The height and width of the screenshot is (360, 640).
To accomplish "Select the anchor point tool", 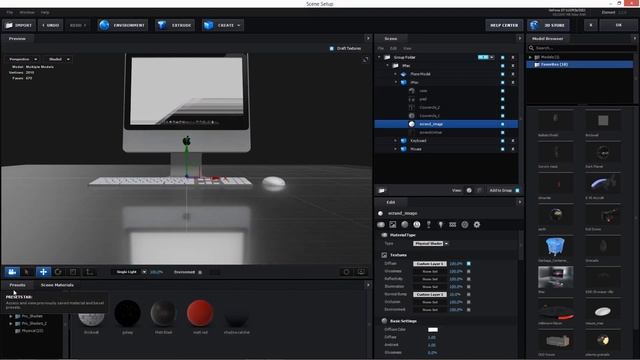I will (89, 272).
